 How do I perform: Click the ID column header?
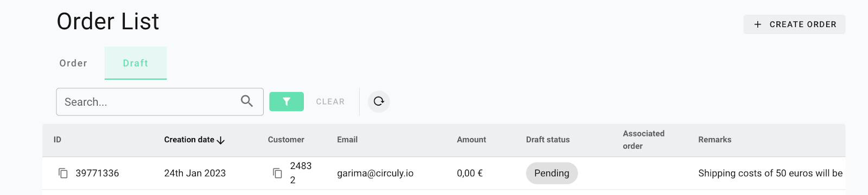(58, 140)
